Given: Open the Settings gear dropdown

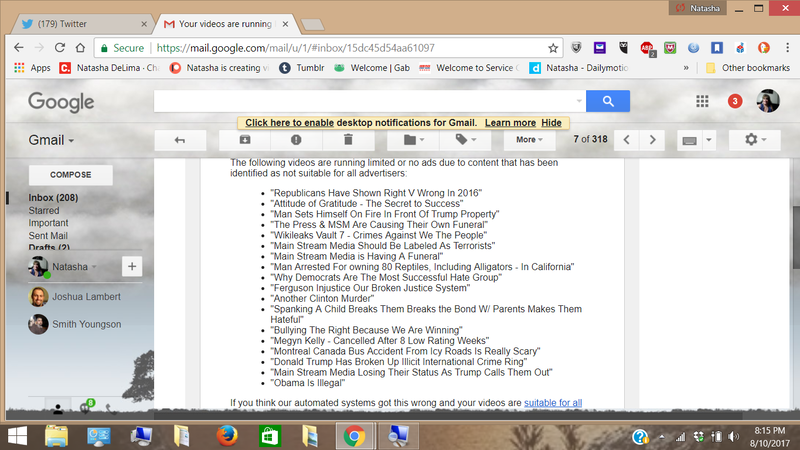Looking at the screenshot, I should (757, 140).
